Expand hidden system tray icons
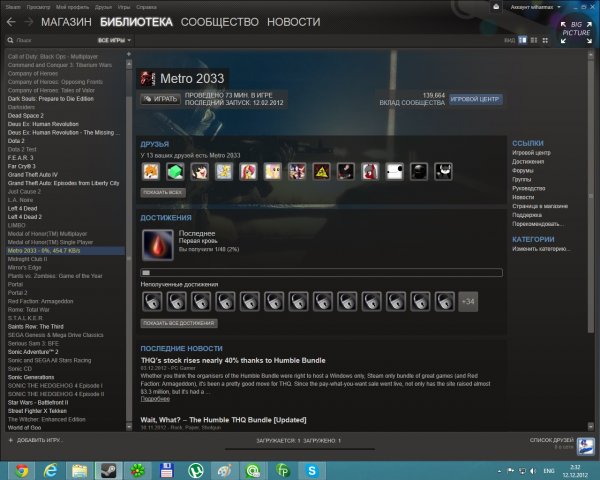The image size is (600, 480). (x=499, y=471)
